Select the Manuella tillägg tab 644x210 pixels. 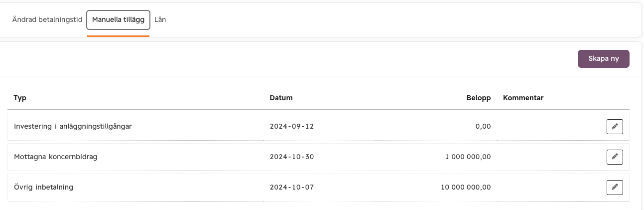[x=119, y=20]
